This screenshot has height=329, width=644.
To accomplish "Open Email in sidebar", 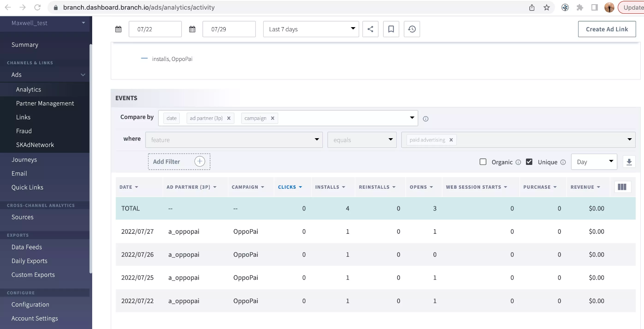I will [19, 173].
